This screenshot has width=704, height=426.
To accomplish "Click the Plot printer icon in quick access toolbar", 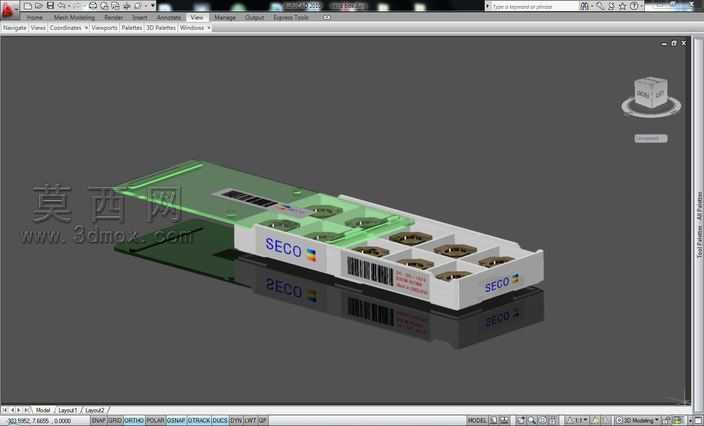I will coord(93,6).
